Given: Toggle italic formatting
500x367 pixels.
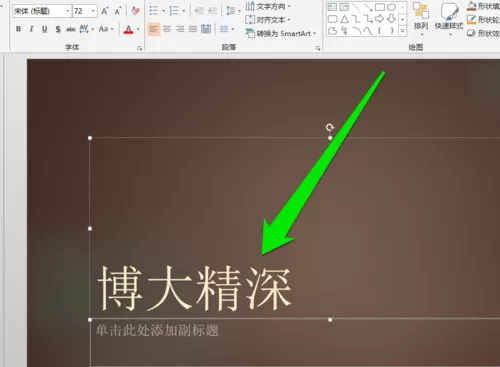Looking at the screenshot, I should (x=32, y=29).
